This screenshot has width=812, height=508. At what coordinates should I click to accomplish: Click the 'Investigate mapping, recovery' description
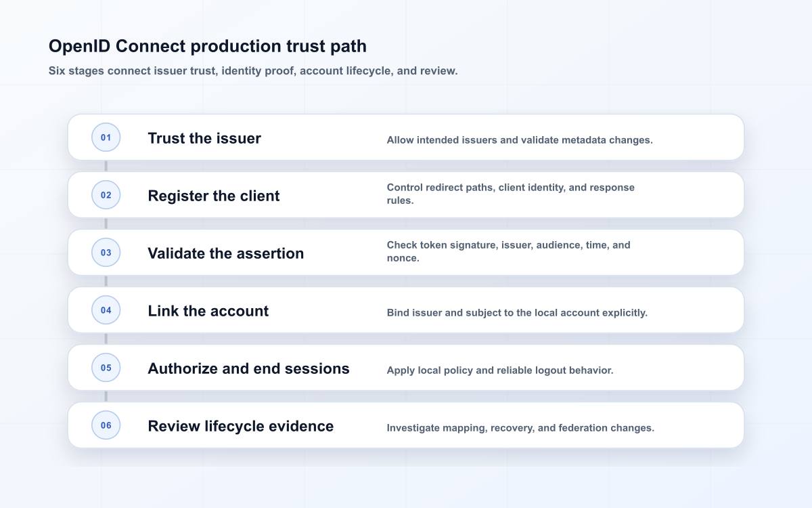click(x=520, y=428)
